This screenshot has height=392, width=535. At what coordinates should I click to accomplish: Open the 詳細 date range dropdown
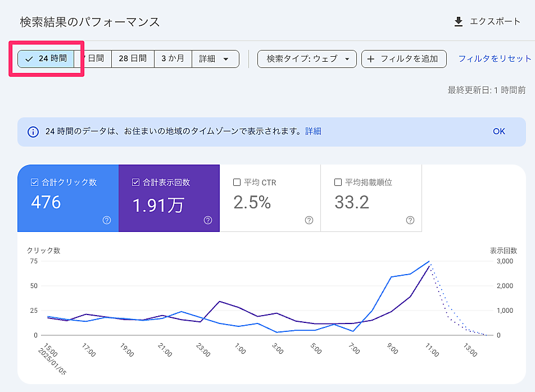(x=215, y=59)
